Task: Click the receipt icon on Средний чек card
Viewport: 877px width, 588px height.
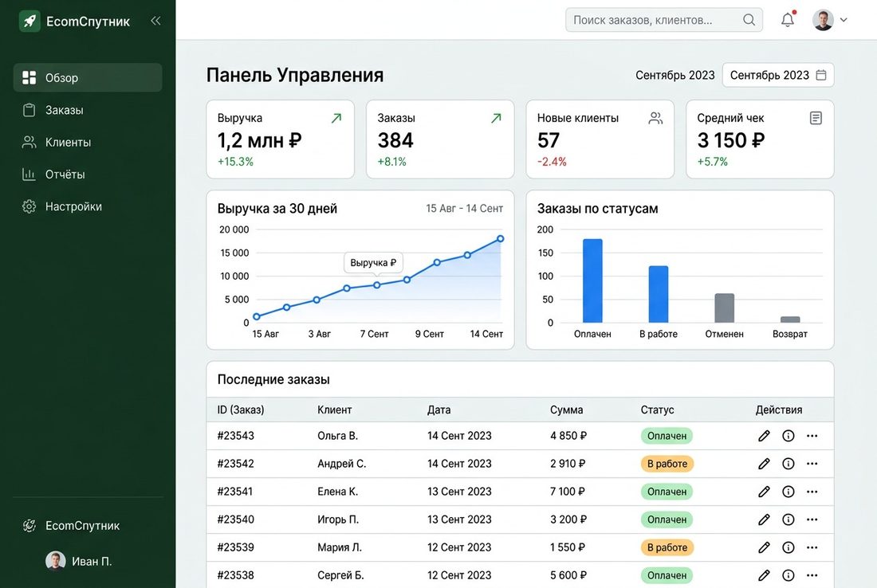Action: click(816, 118)
